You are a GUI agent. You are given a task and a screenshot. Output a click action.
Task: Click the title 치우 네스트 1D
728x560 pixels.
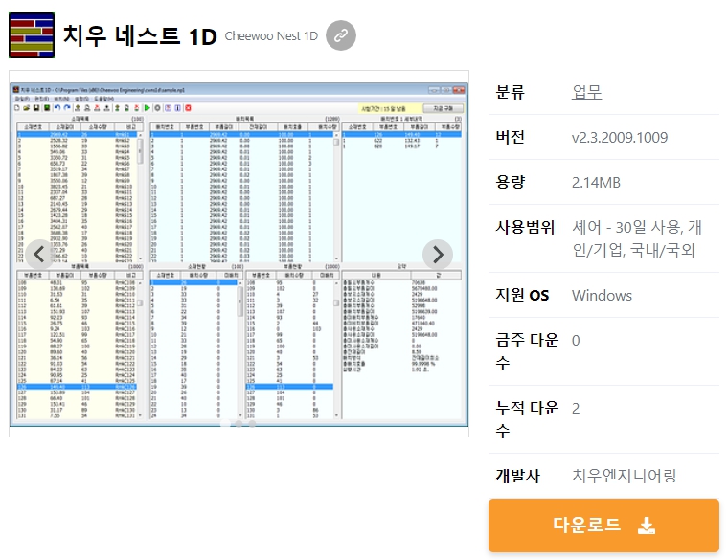pos(140,35)
